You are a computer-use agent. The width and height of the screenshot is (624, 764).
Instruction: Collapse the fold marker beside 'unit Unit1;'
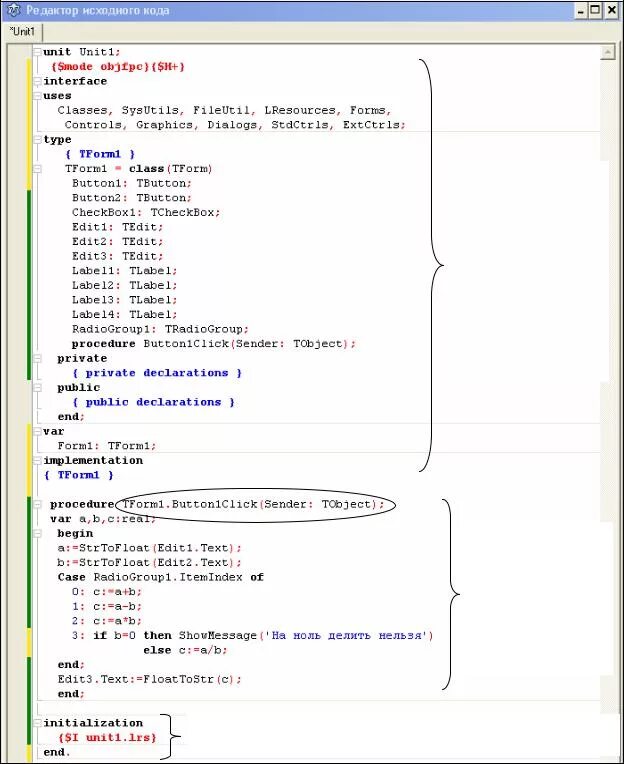[x=37, y=52]
